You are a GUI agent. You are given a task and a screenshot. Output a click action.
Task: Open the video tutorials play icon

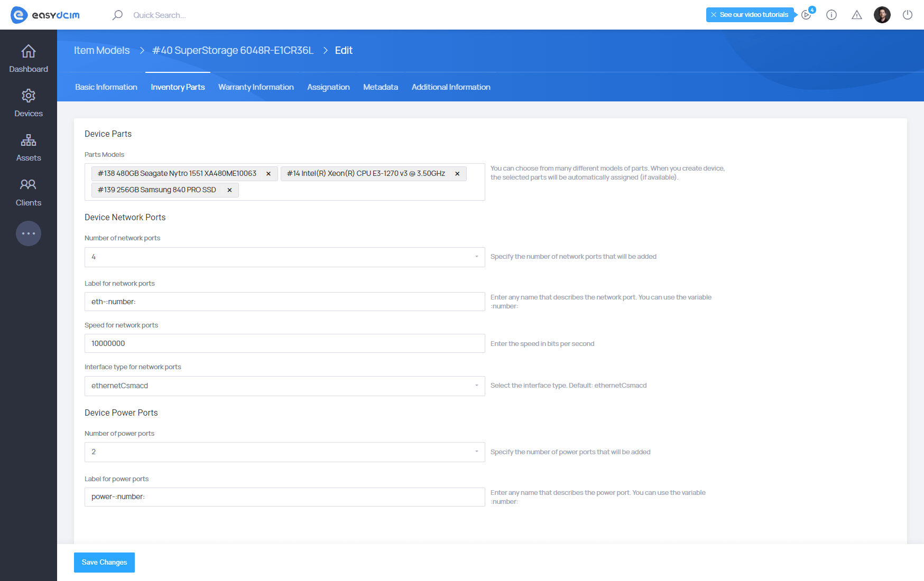pyautogui.click(x=806, y=15)
